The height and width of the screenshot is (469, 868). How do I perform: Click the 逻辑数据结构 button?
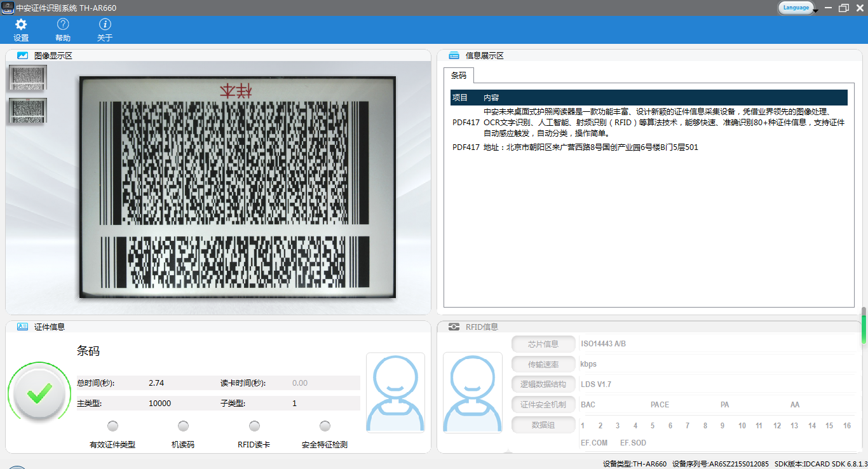pos(543,384)
